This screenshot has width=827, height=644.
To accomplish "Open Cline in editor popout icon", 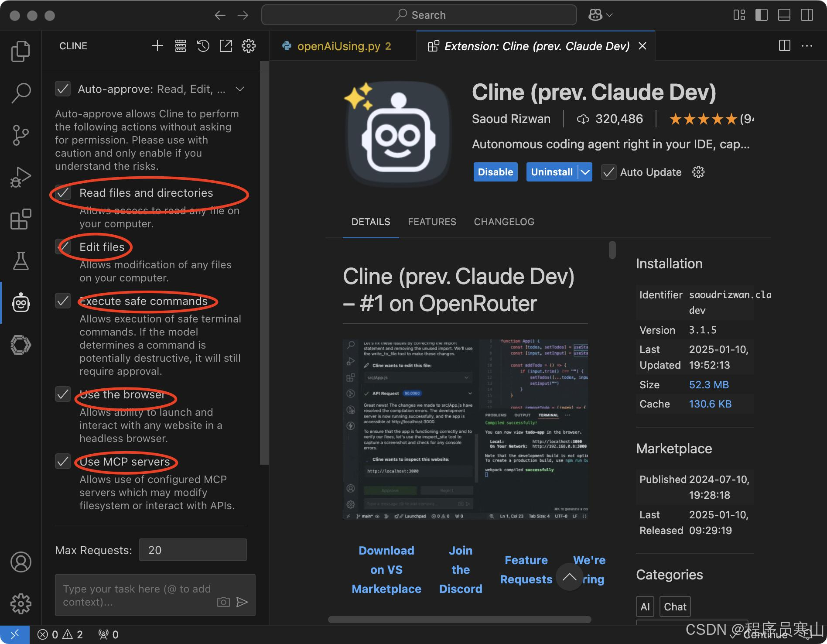I will point(226,46).
